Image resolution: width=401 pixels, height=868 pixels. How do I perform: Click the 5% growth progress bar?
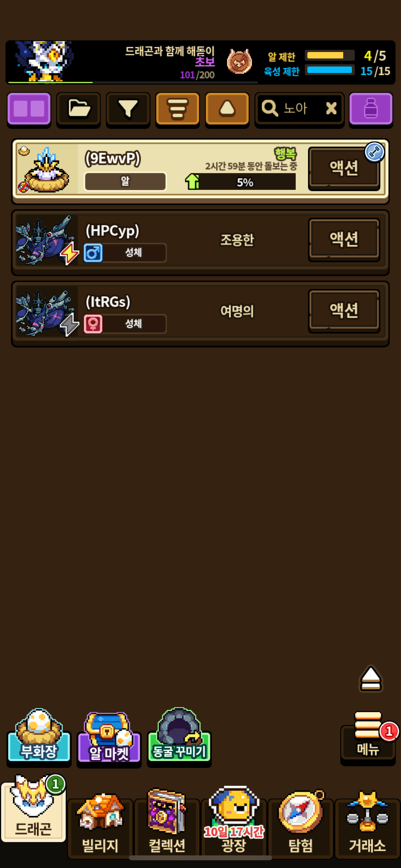coord(241,182)
